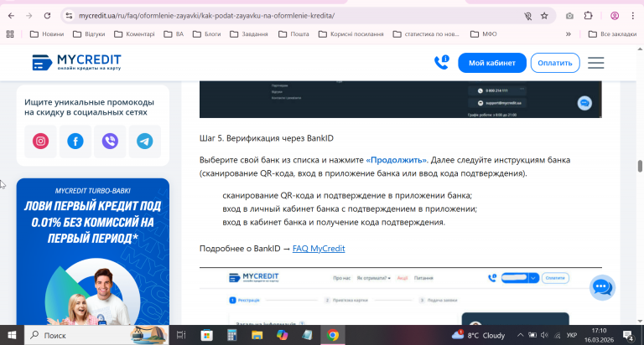
Task: Open the Turbo-Babki first credit promo banner
Action: pyautogui.click(x=93, y=251)
